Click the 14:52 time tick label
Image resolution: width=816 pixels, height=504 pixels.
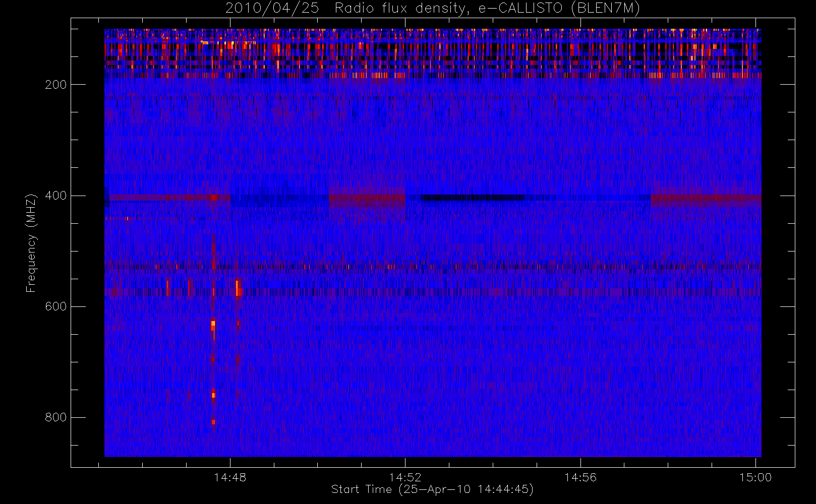pyautogui.click(x=405, y=477)
